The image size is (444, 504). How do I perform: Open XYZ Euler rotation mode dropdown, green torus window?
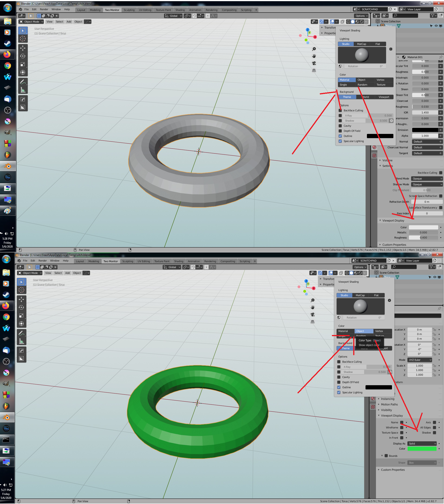point(420,360)
